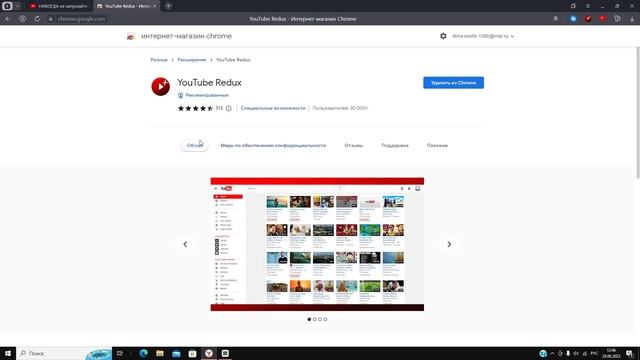Click the YouTube Redux extension logo

160,87
